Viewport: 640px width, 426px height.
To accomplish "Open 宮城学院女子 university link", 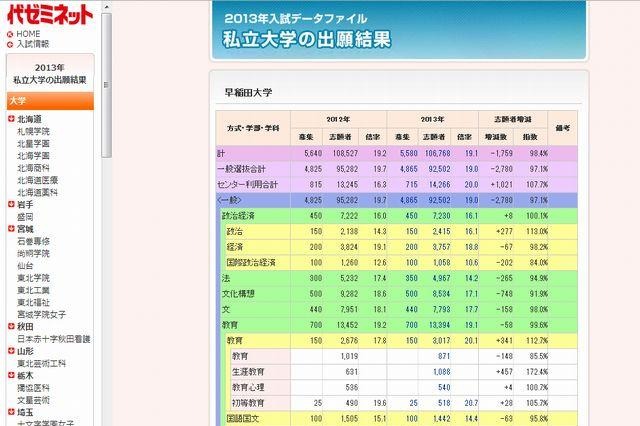I will (42, 314).
